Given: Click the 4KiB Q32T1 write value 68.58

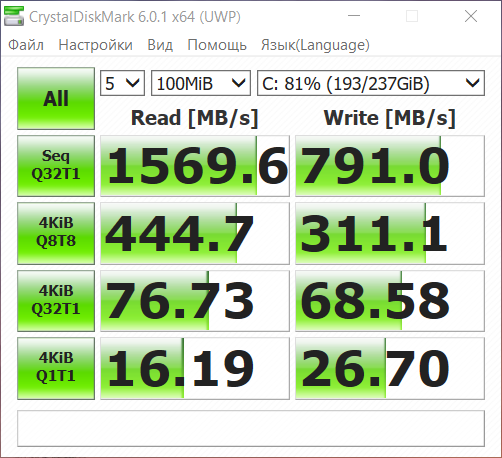Looking at the screenshot, I should pos(390,301).
